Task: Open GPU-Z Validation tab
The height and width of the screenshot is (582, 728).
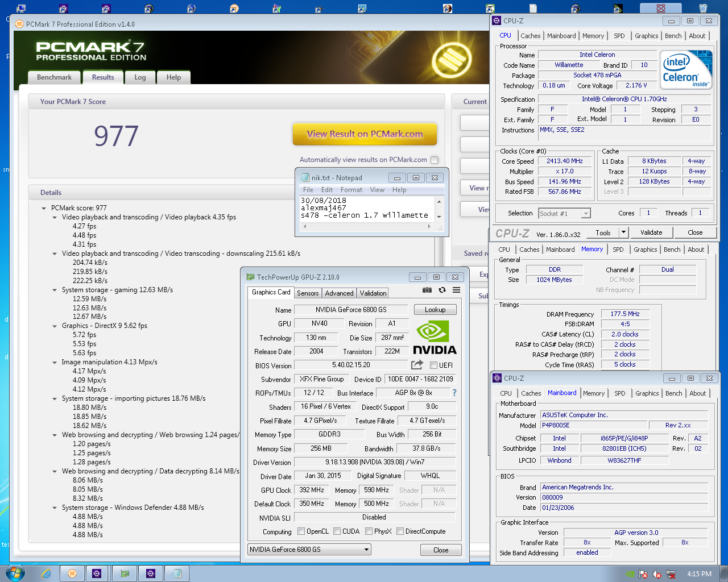Action: pyautogui.click(x=373, y=293)
